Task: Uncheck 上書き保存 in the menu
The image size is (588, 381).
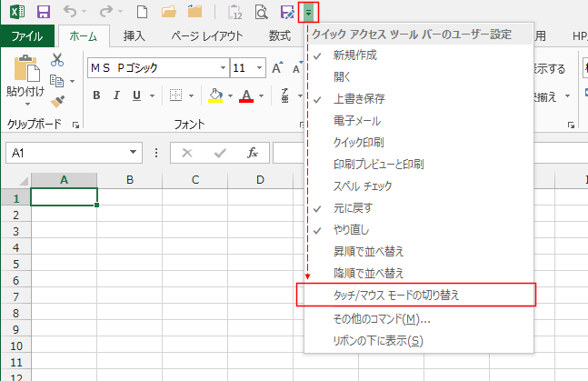Action: click(419, 99)
